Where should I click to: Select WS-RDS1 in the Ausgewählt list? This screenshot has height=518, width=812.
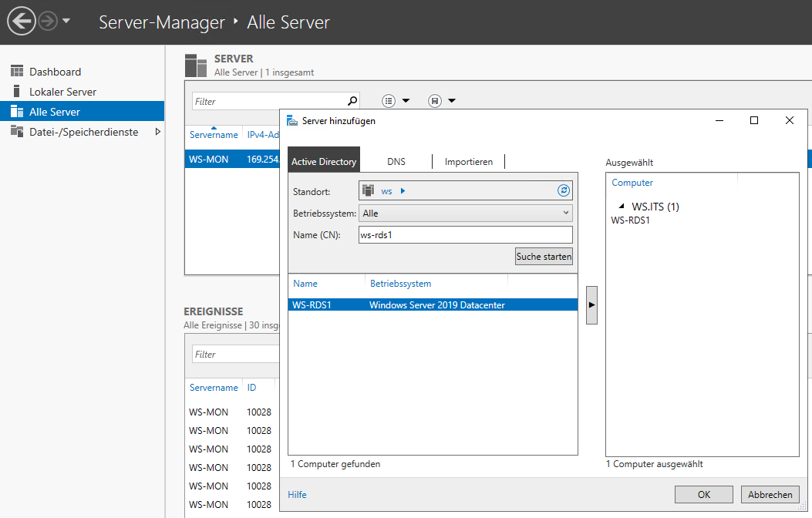coord(630,220)
